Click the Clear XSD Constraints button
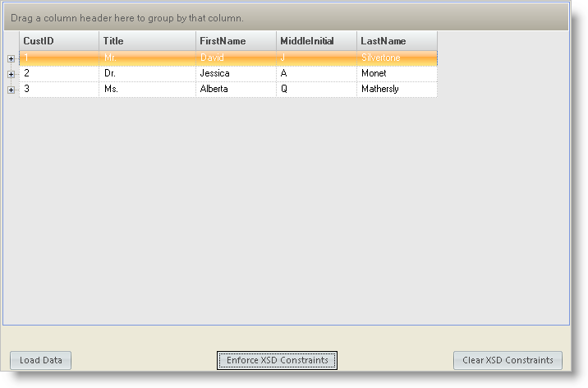 click(508, 360)
